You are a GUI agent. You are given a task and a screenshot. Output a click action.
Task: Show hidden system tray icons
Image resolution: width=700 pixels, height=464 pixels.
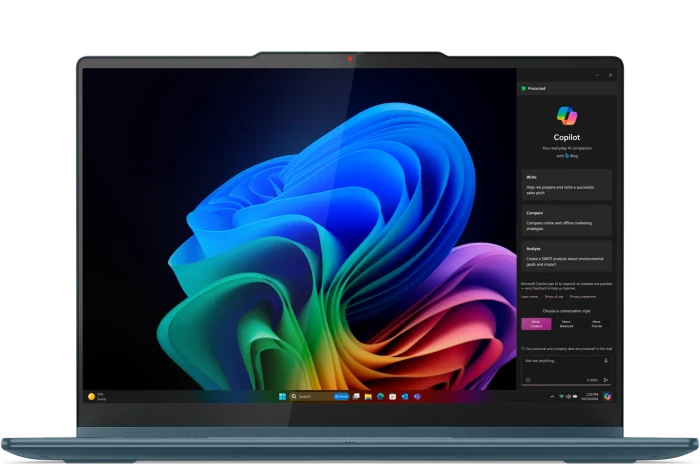(552, 397)
